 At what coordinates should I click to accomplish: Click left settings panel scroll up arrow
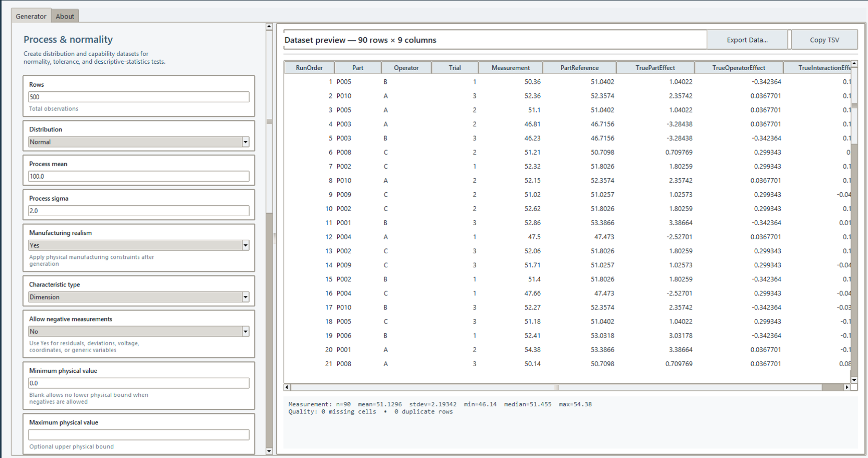click(269, 27)
